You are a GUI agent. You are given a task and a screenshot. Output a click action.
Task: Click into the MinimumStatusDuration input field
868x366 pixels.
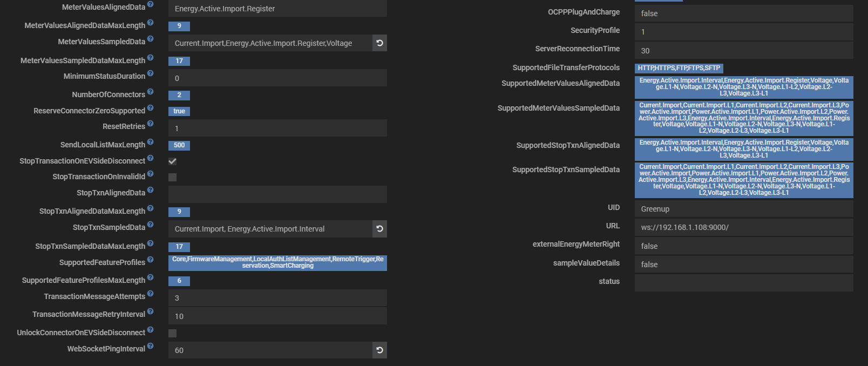click(x=277, y=78)
